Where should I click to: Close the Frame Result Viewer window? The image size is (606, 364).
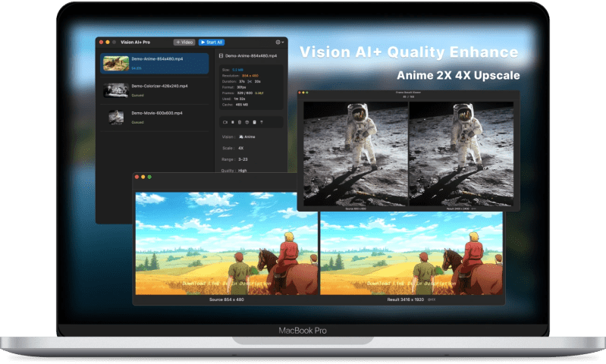coord(300,93)
